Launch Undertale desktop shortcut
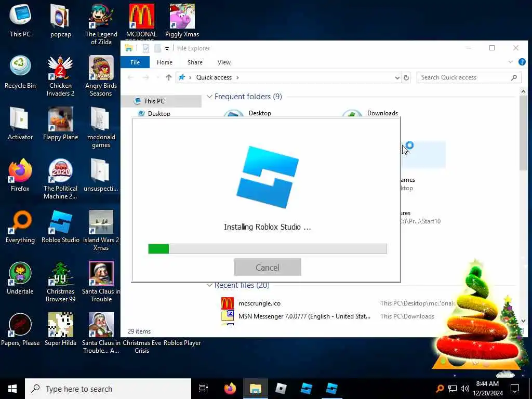Image resolution: width=532 pixels, height=399 pixels. (x=20, y=277)
